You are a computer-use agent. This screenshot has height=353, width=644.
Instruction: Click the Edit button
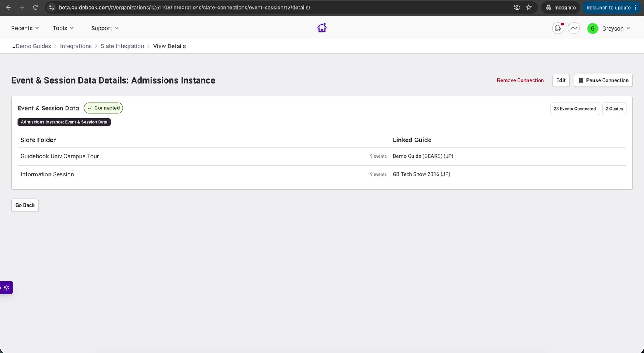point(561,80)
